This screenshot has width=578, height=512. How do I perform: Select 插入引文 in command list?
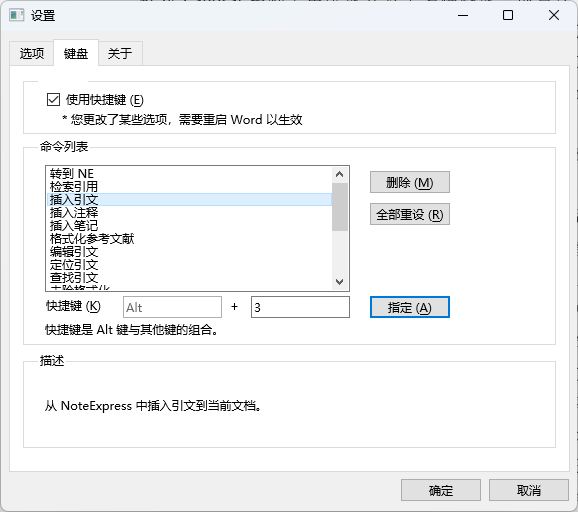click(x=189, y=199)
